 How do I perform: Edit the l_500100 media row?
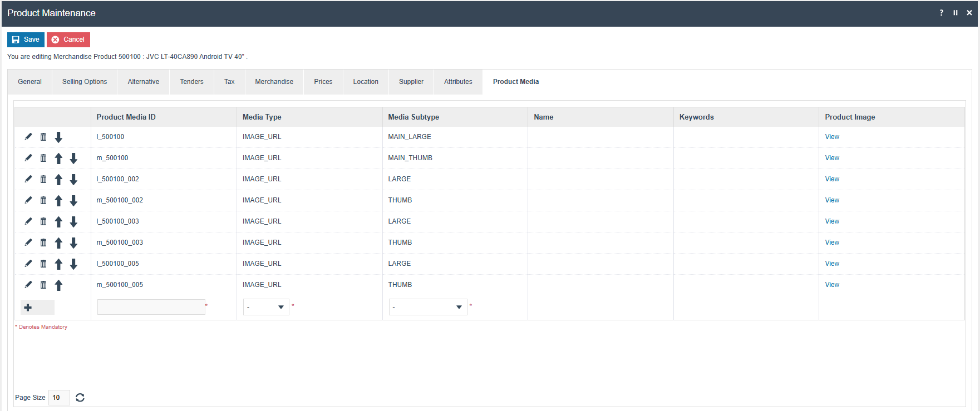click(x=28, y=137)
